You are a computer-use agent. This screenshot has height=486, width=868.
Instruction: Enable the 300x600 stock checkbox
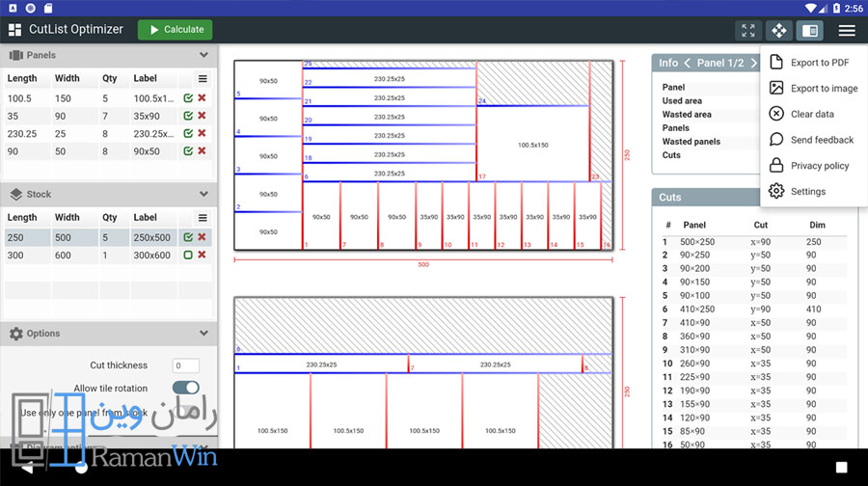(188, 255)
